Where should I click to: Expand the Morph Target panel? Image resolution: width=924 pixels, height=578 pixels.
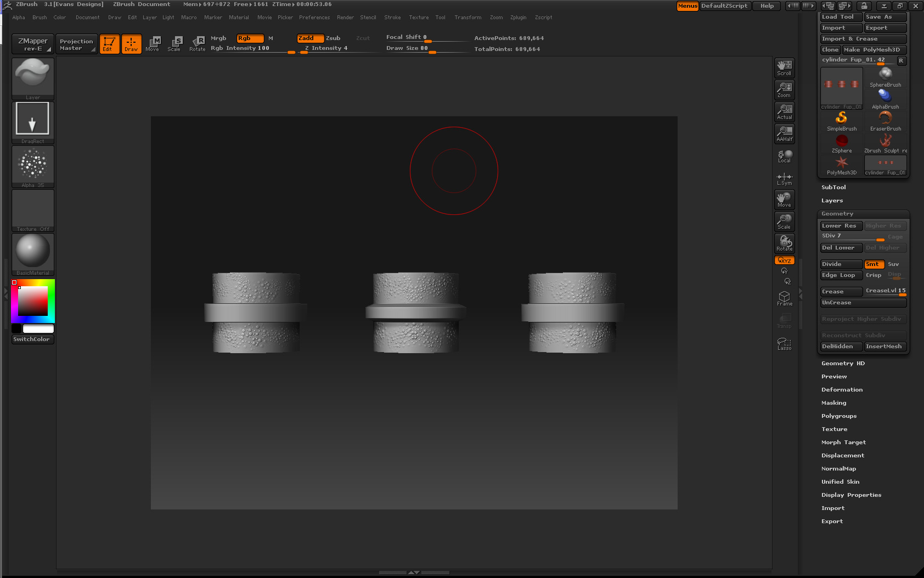pyautogui.click(x=843, y=442)
